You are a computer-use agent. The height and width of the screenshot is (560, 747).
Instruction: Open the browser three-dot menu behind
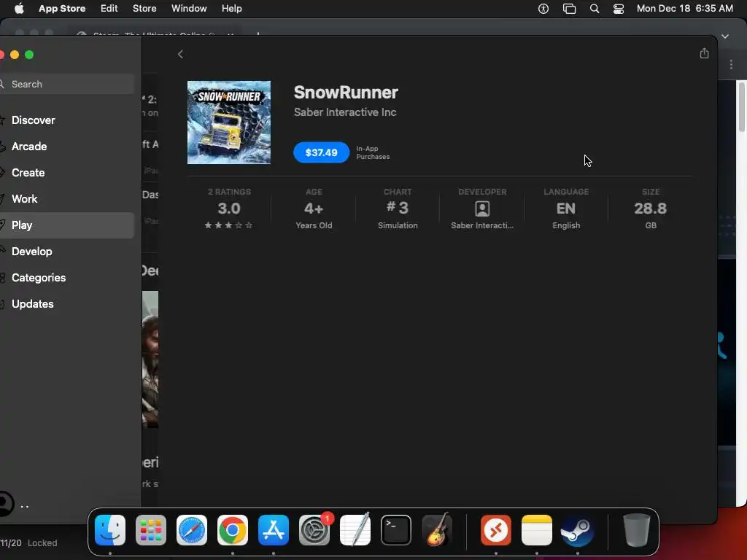(x=731, y=65)
